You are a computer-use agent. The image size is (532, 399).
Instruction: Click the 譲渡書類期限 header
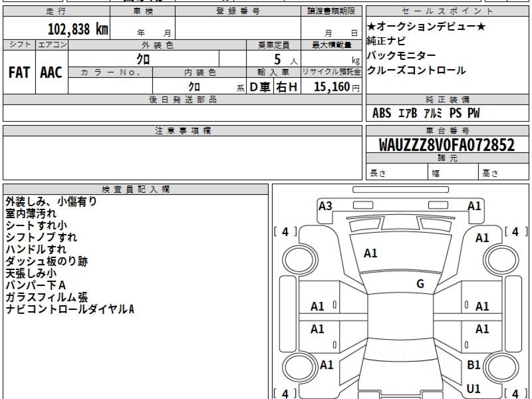(x=332, y=12)
